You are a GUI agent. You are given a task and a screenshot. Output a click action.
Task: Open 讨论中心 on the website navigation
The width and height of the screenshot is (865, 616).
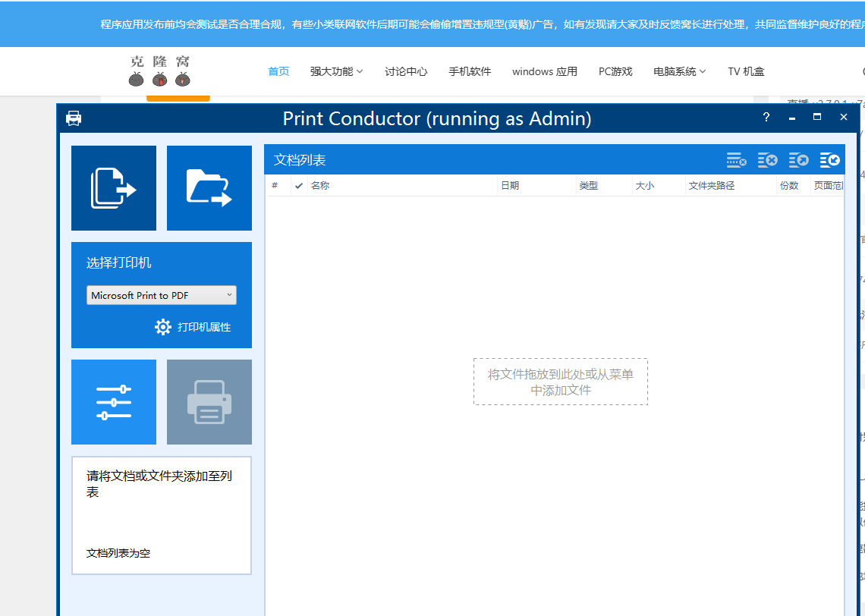pyautogui.click(x=406, y=72)
